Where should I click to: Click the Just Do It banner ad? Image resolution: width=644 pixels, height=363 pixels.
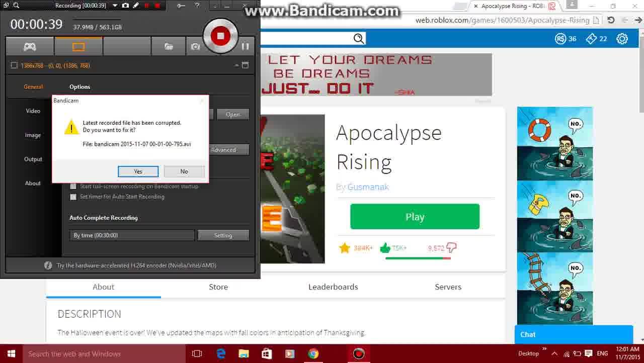tap(376, 74)
